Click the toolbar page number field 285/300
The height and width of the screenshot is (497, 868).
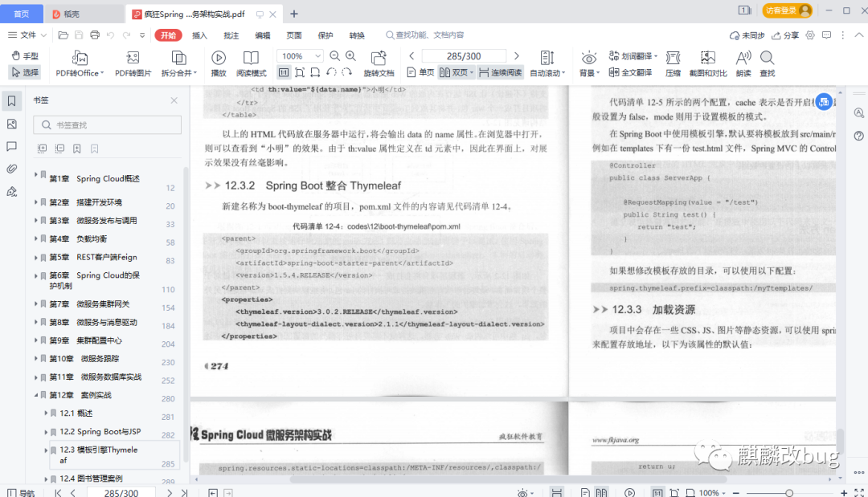pos(464,56)
